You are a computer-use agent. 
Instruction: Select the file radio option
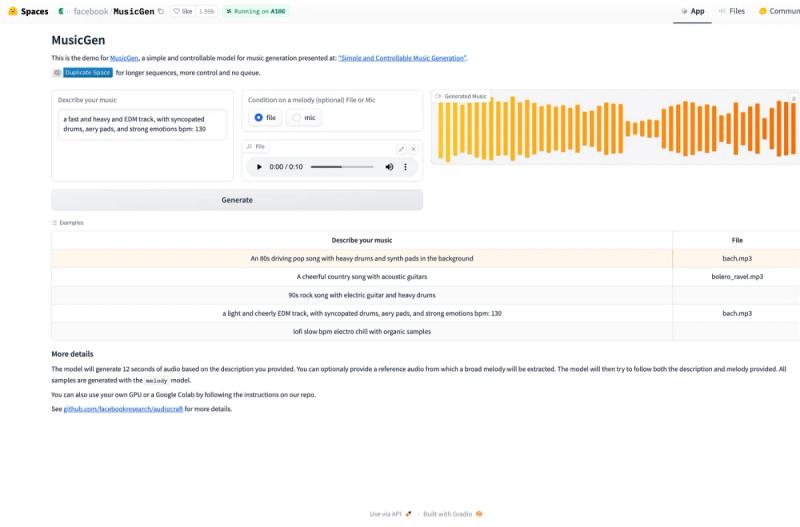265,118
